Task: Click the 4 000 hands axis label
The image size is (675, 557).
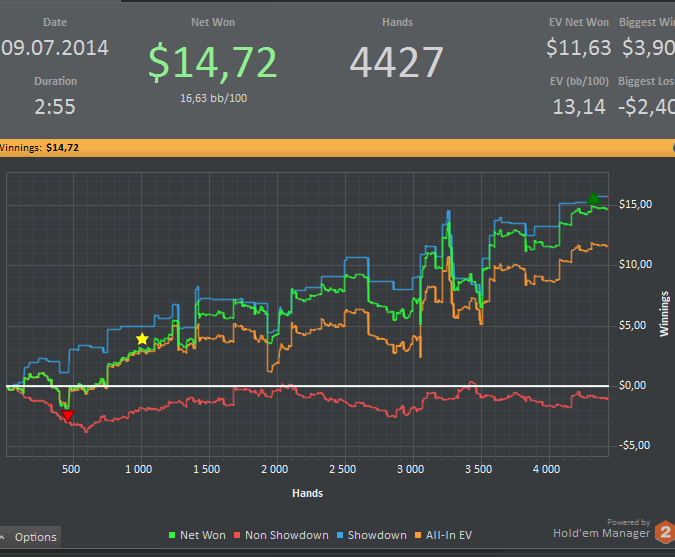Action: click(547, 469)
